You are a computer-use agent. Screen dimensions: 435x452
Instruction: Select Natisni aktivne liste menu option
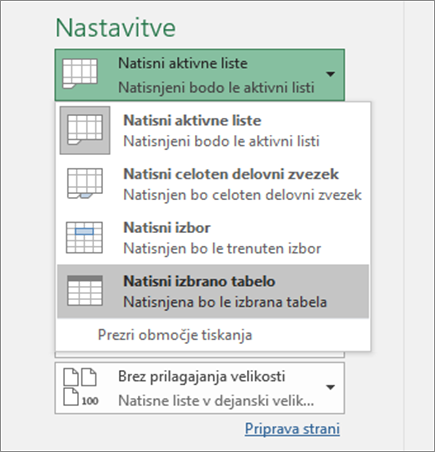[213, 130]
